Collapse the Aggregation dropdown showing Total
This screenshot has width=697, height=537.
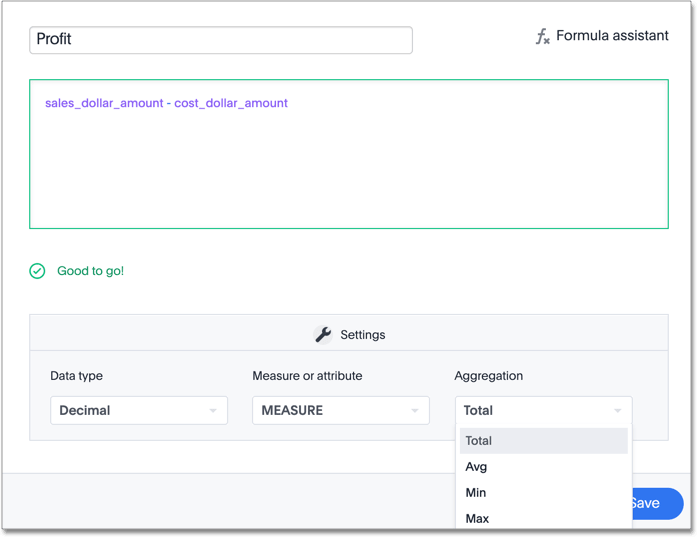tap(542, 410)
